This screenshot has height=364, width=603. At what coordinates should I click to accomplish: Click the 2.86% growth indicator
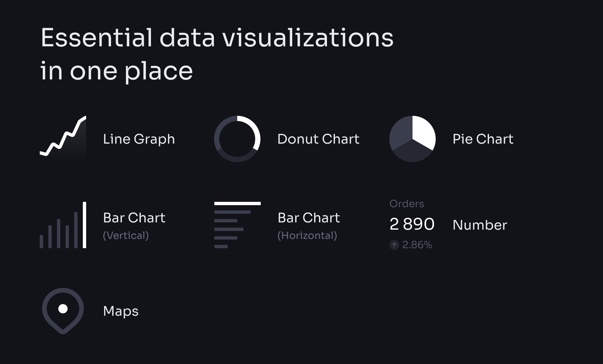click(411, 245)
